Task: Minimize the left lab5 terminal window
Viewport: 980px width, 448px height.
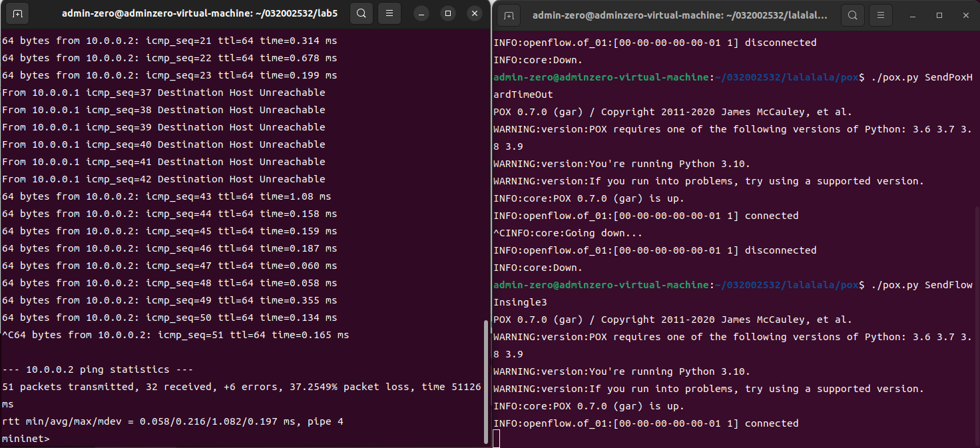Action: [422, 13]
